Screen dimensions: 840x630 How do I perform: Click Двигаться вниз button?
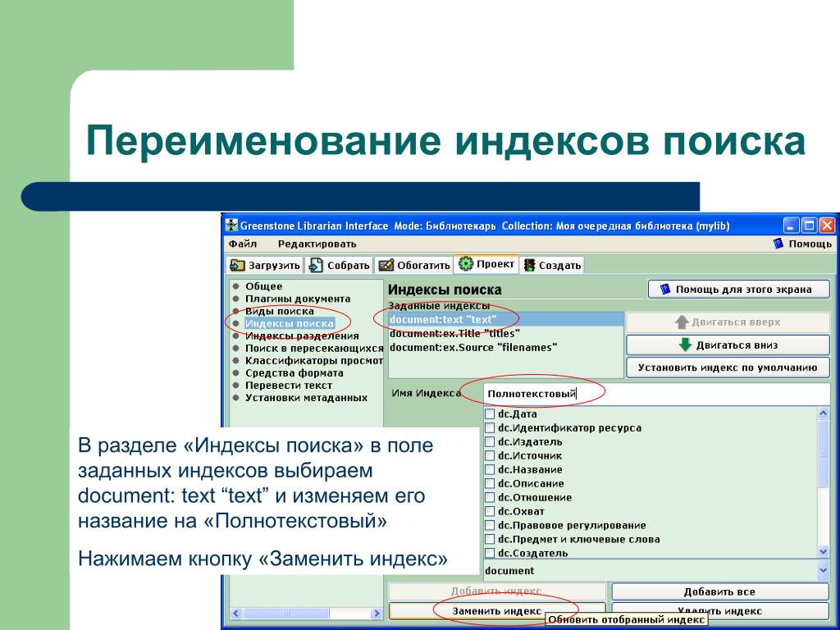click(728, 345)
